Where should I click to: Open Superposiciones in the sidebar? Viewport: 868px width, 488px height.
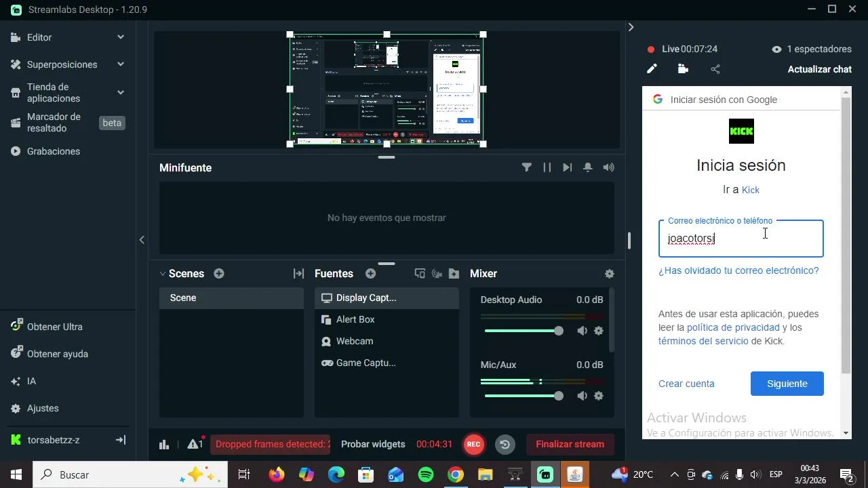(x=62, y=64)
